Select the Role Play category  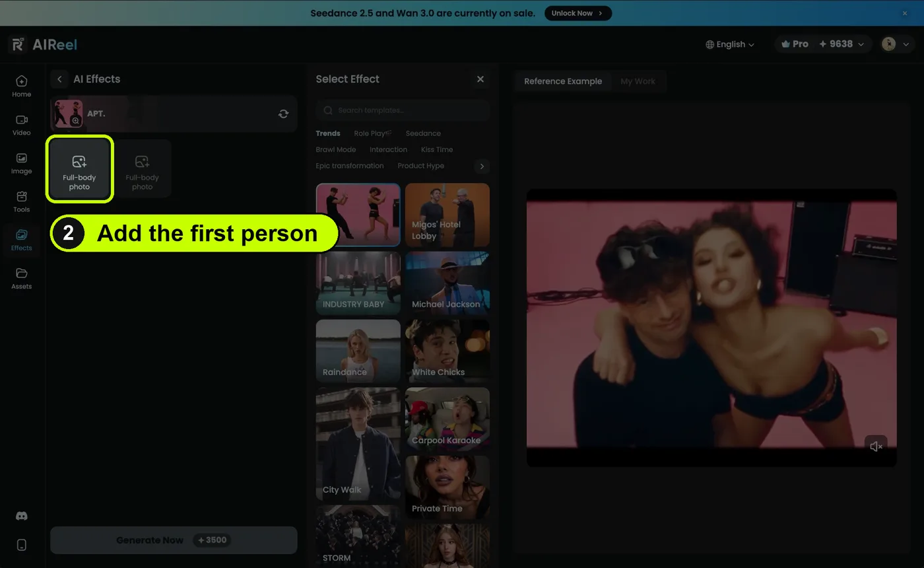(372, 133)
